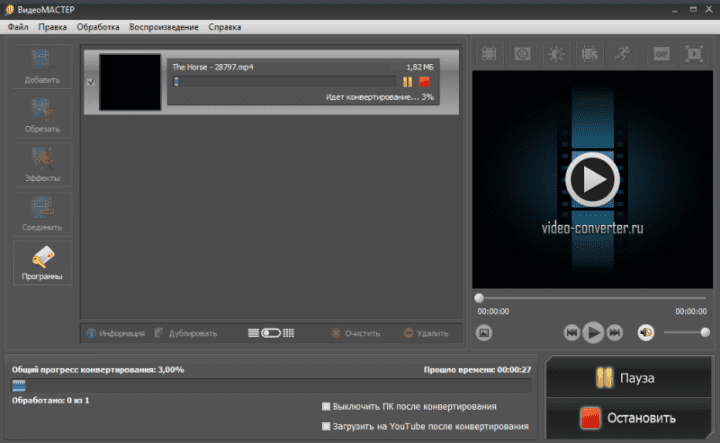Click the film rotate icon above preview
Image resolution: width=720 pixels, height=443 pixels.
point(590,54)
